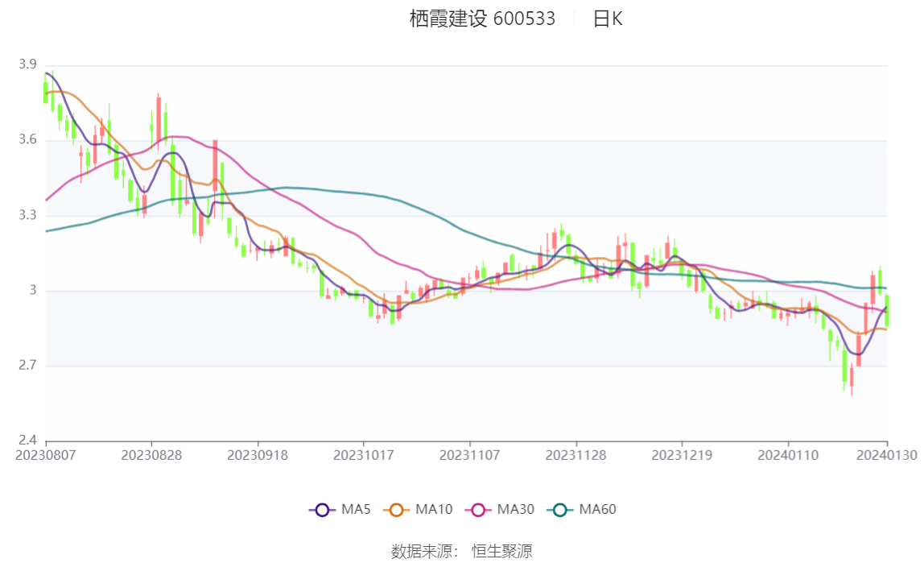Toggle the MA60 legend series
The height and width of the screenshot is (563, 924).
pyautogui.click(x=582, y=509)
